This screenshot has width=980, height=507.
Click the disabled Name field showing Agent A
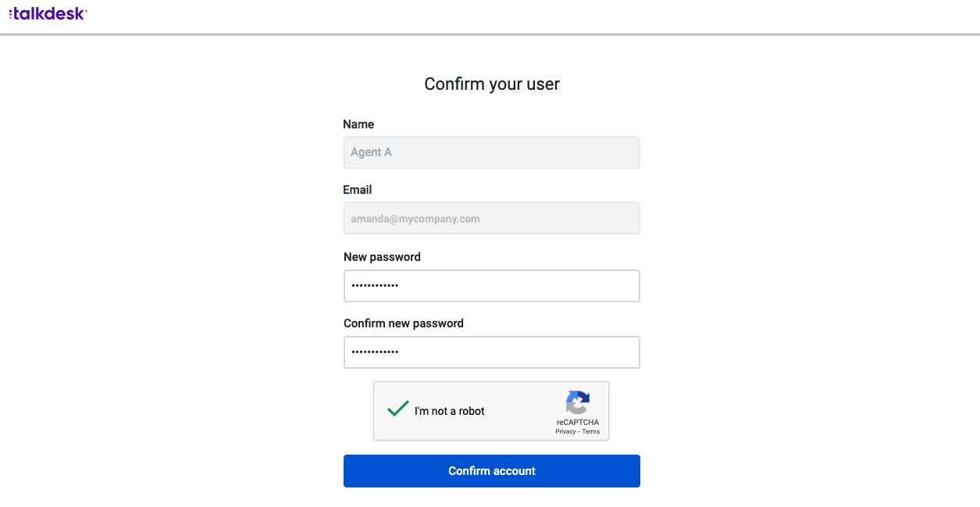[x=492, y=152]
